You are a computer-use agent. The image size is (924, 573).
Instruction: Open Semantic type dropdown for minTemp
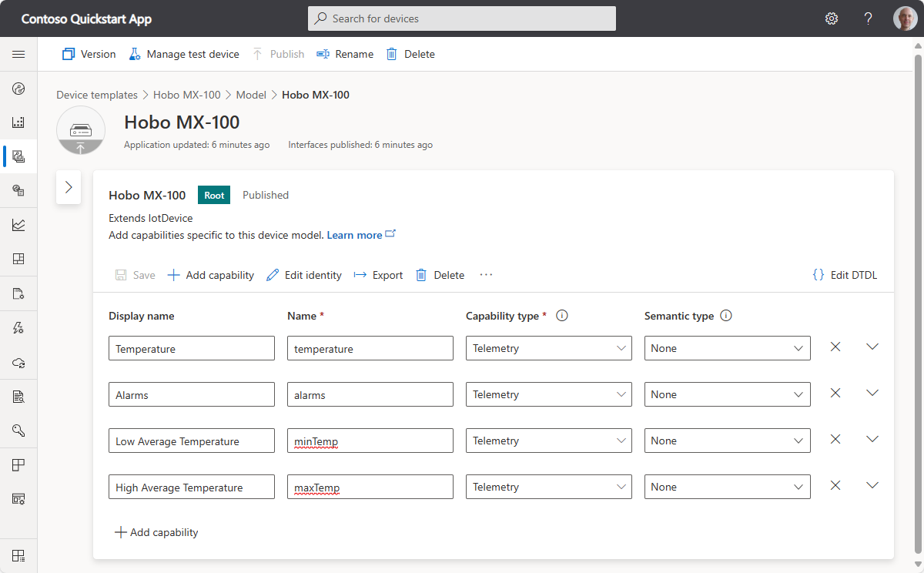pyautogui.click(x=727, y=441)
